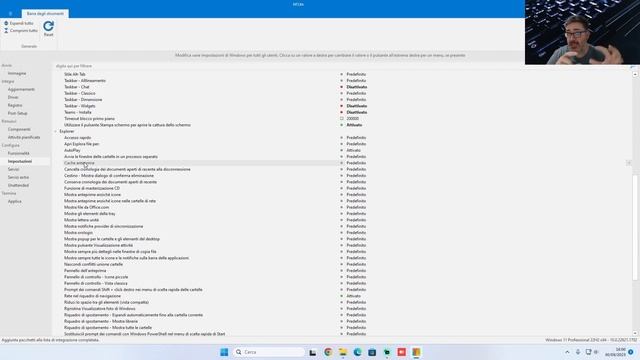Edit the Timeout blocco primo piano value 200000
Screen dimensions: 640x360
[x=353, y=119]
